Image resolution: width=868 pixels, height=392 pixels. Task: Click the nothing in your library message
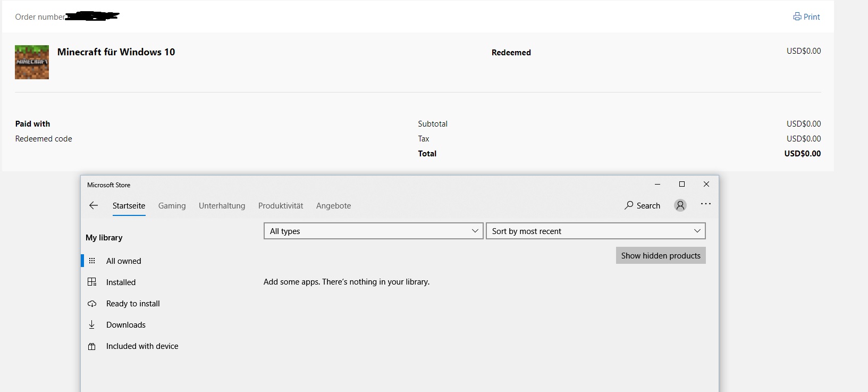click(x=347, y=282)
